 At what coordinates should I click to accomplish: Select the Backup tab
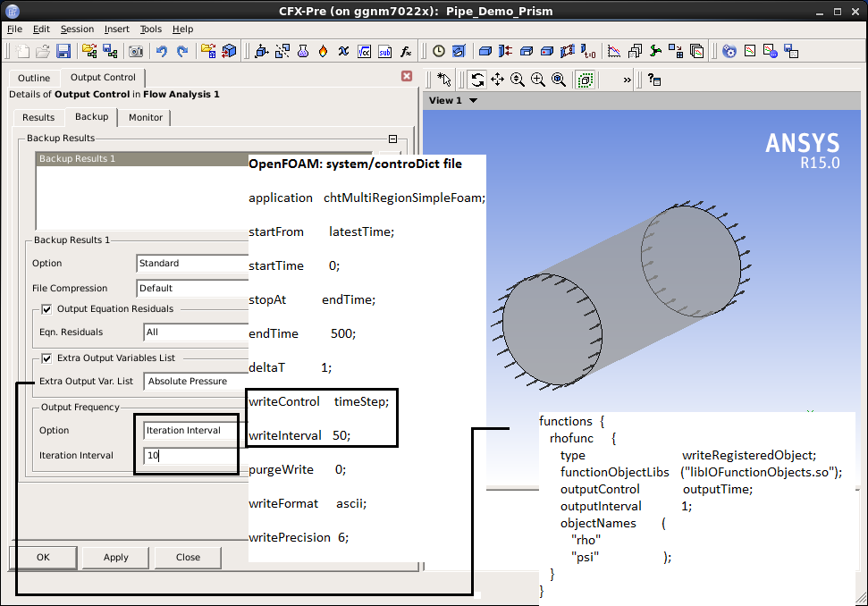tap(92, 117)
